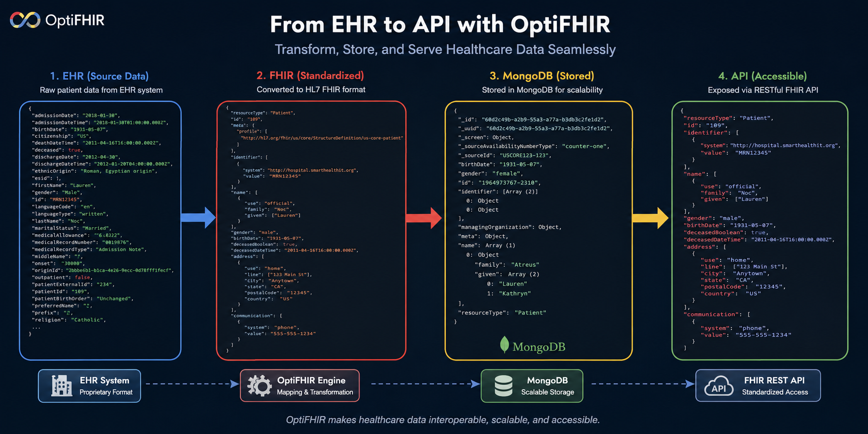Click the "Transform, Store, and Serve" subtitle
This screenshot has height=434, width=868.
point(445,49)
